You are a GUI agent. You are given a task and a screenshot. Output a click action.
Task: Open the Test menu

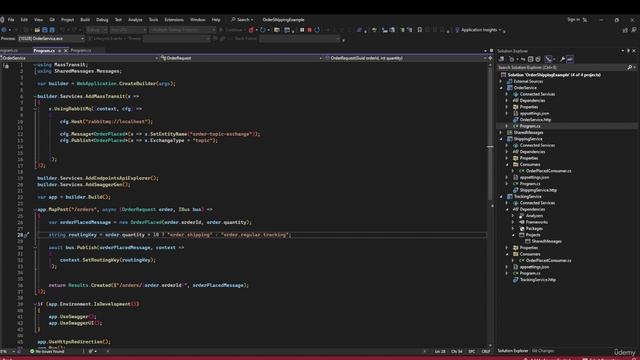point(118,20)
